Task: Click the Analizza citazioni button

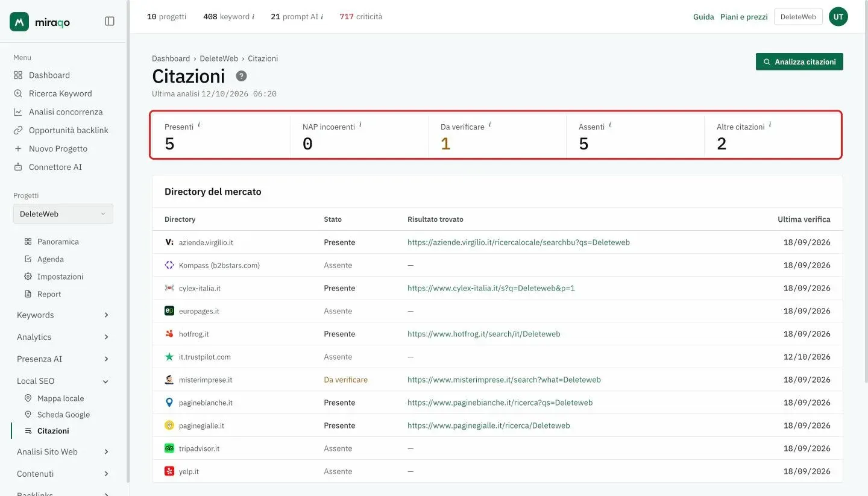Action: pos(799,61)
